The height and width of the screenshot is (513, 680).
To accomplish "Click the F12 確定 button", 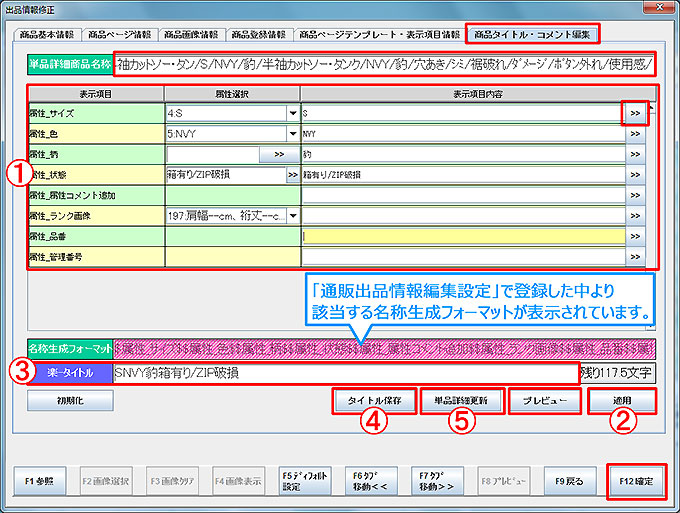I will tap(636, 481).
